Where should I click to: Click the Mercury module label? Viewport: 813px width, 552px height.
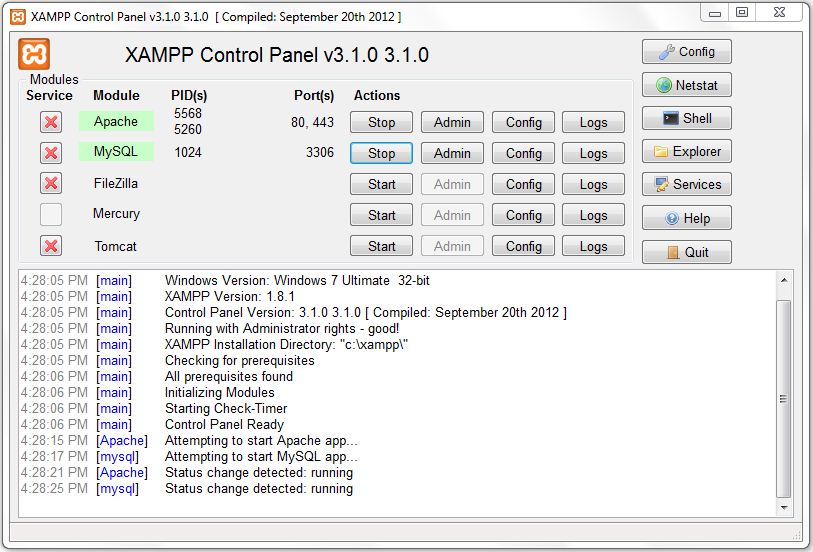(x=116, y=214)
